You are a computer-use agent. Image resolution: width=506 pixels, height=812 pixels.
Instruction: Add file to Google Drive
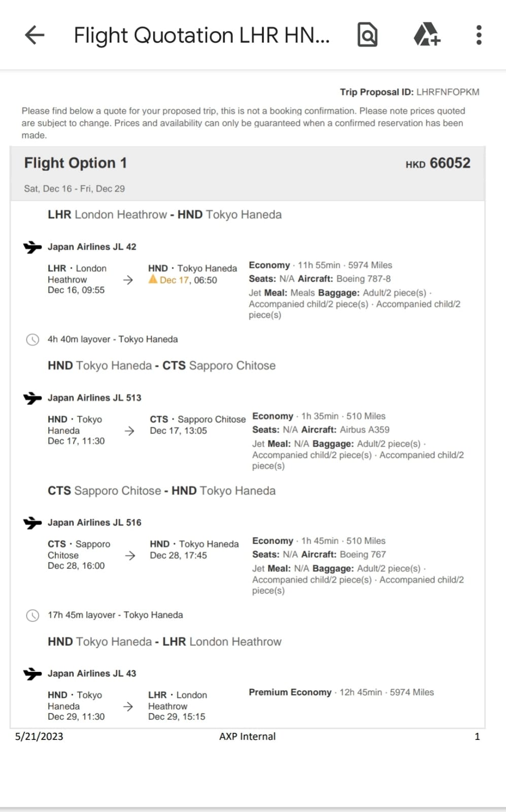click(x=426, y=35)
